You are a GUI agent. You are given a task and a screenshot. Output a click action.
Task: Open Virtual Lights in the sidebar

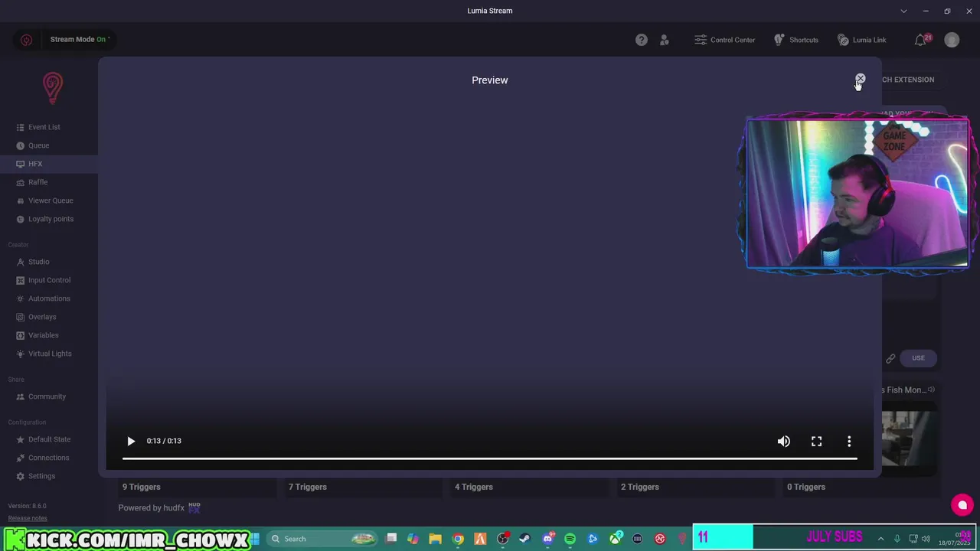pos(50,354)
